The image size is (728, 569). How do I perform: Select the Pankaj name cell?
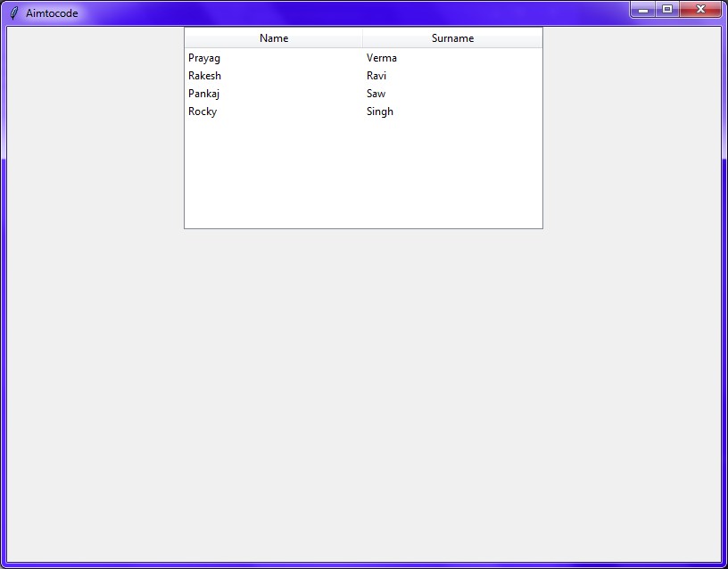[204, 94]
